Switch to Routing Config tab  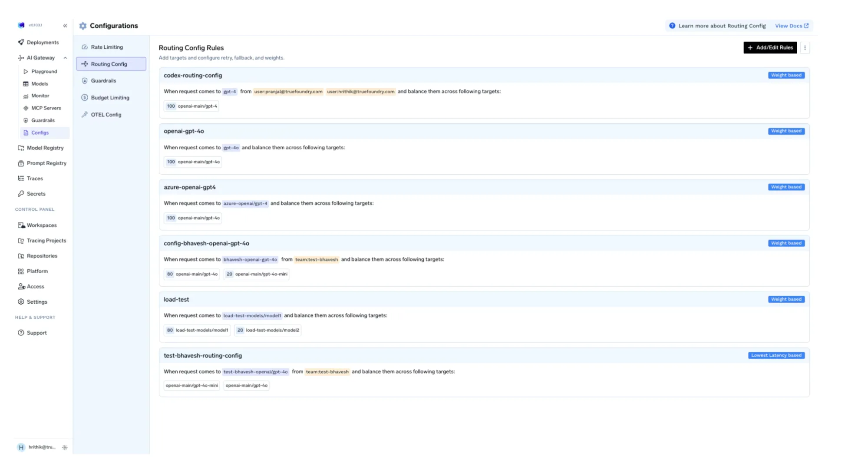pyautogui.click(x=111, y=64)
